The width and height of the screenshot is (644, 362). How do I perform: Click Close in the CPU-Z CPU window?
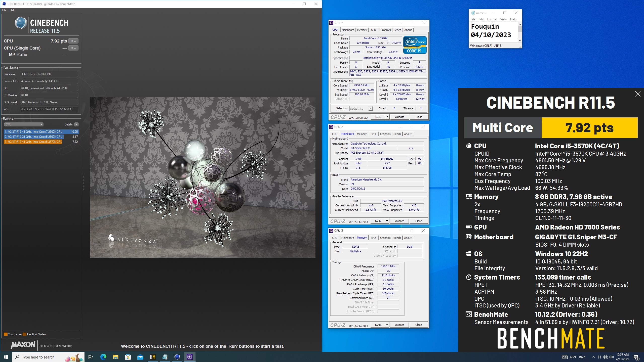pos(419,117)
